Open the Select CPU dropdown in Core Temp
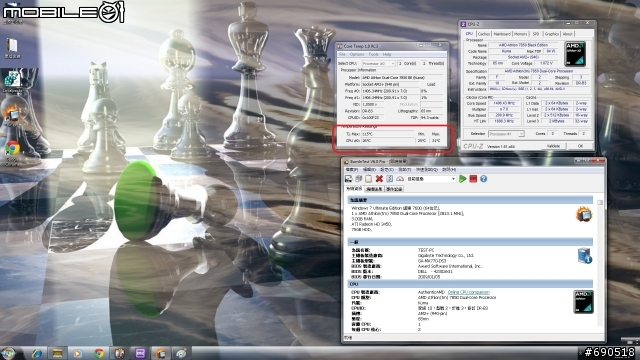640x360 pixels. point(378,63)
